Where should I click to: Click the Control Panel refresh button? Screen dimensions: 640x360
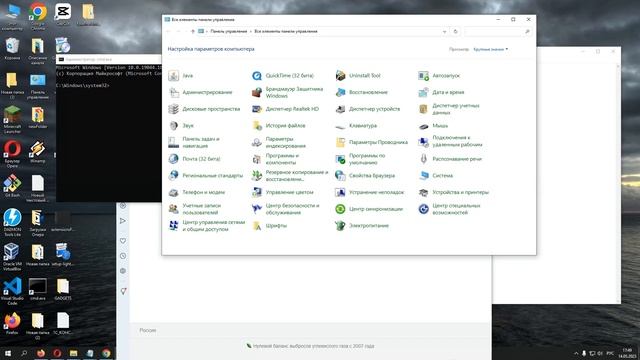click(456, 31)
